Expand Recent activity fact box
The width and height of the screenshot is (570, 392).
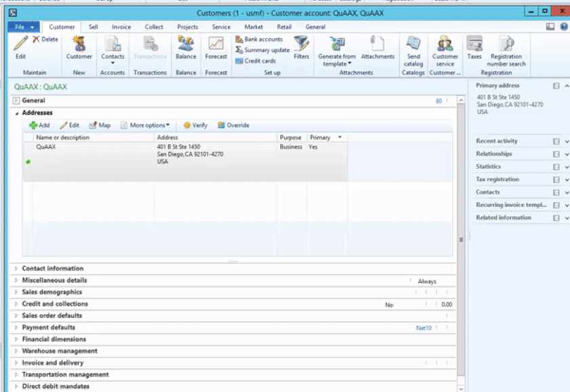567,141
